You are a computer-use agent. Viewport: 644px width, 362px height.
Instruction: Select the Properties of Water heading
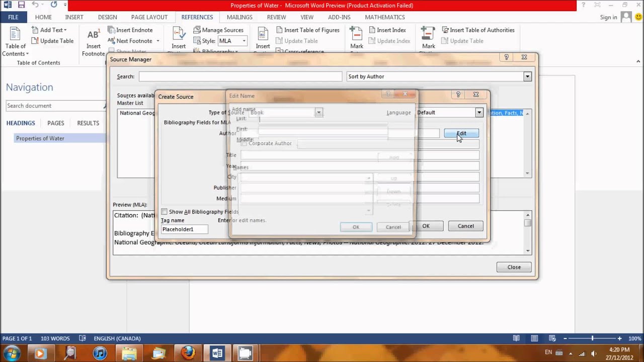(40, 138)
